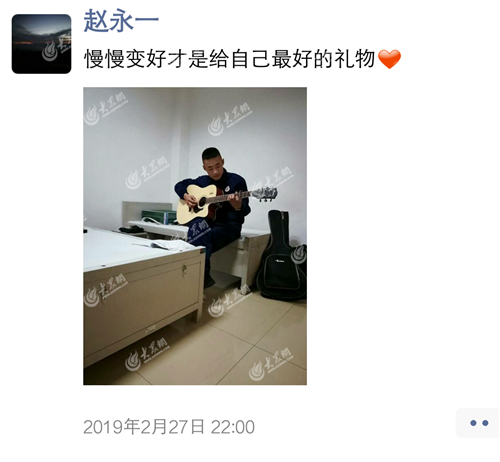This screenshot has width=500, height=462.
Task: Tap the metal locker lock in the photo
Action: coord(184,270)
